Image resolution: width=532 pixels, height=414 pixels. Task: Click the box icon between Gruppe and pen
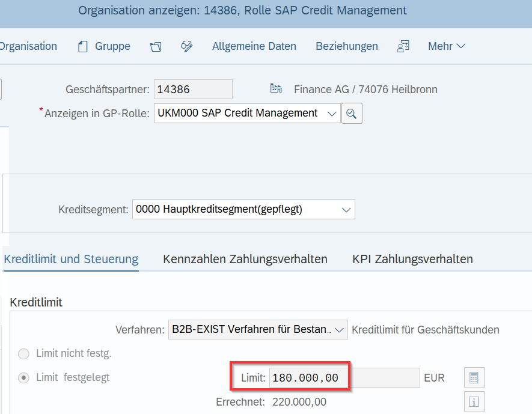(x=156, y=46)
